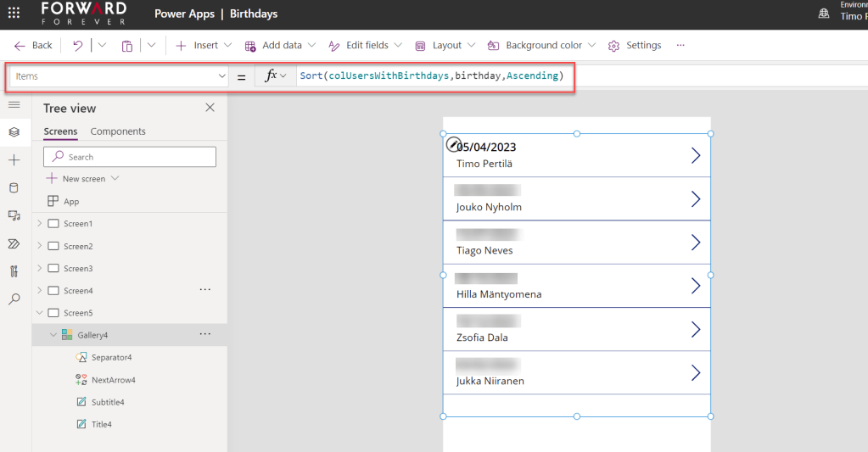The width and height of the screenshot is (868, 452).
Task: Click New screen button
Action: point(82,179)
